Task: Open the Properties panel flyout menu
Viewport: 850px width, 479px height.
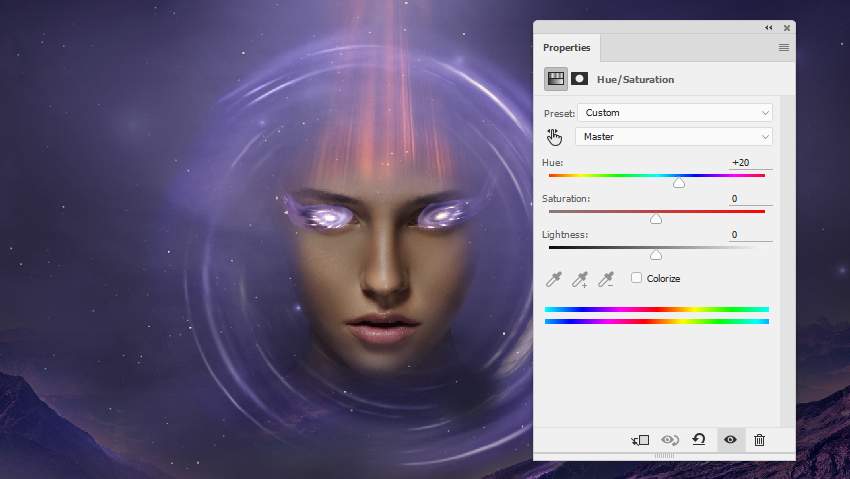Action: tap(783, 48)
